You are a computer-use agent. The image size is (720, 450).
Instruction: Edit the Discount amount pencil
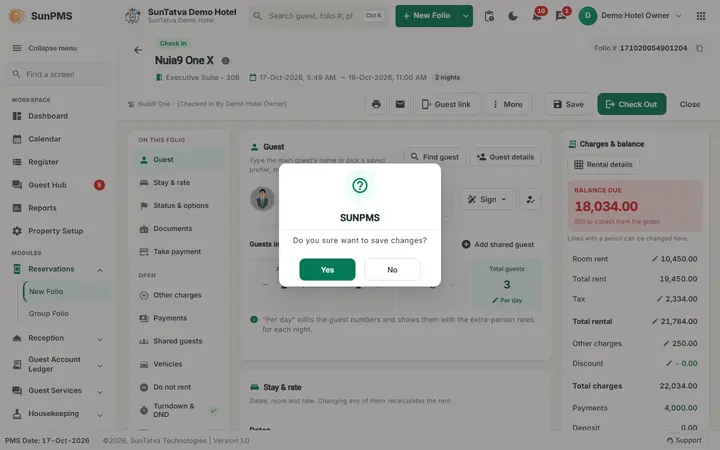click(x=669, y=364)
